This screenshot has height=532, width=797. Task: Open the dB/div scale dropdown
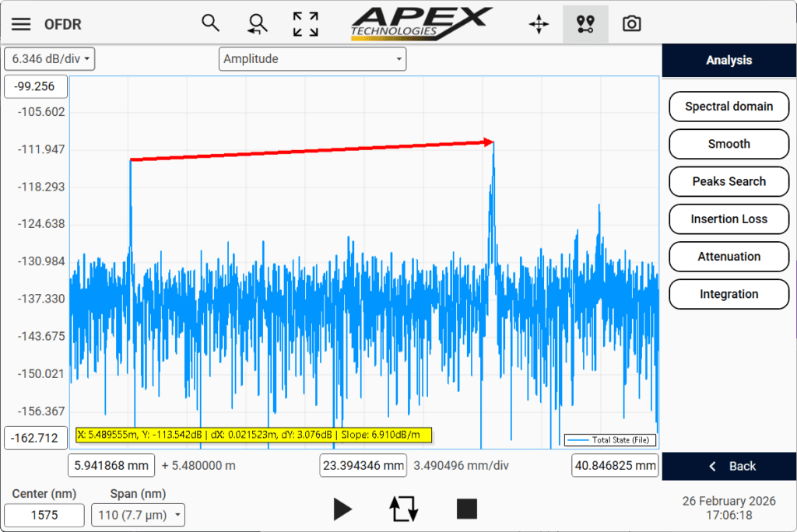(49, 58)
